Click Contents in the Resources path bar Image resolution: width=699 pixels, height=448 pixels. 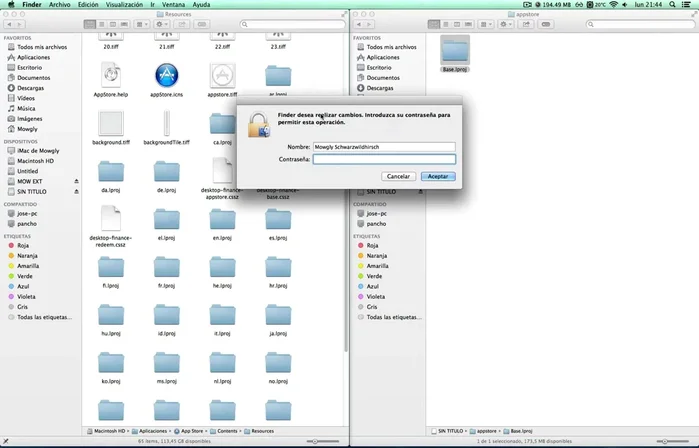224,431
